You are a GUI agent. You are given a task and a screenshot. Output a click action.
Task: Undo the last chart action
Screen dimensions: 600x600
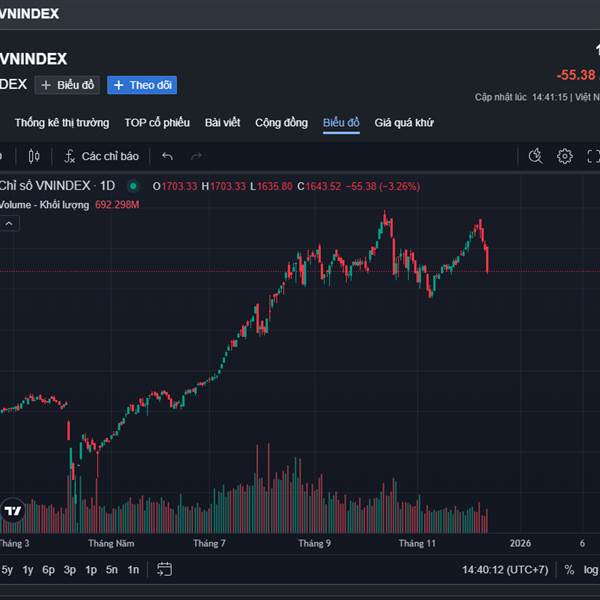pos(167,156)
